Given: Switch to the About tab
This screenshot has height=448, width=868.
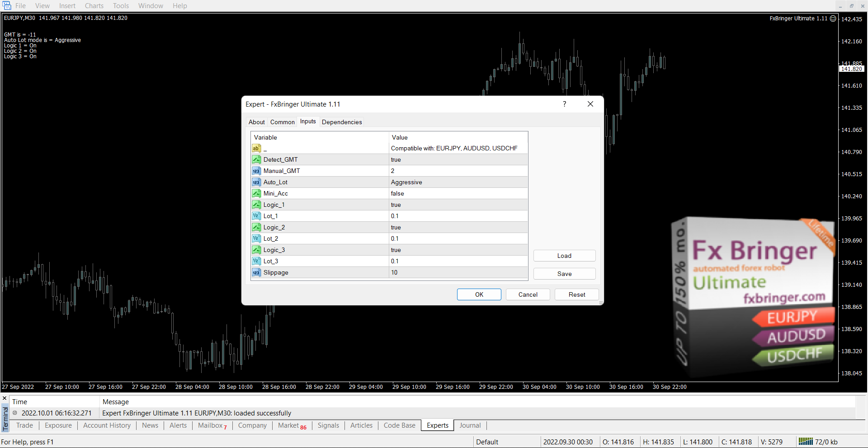Looking at the screenshot, I should [256, 122].
